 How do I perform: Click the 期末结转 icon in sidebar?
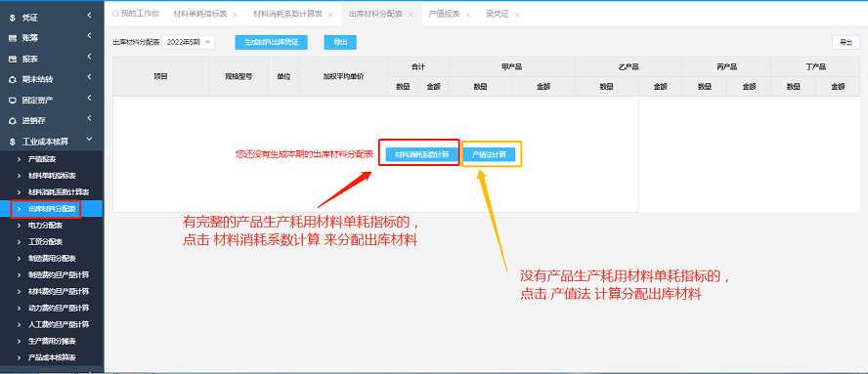(12, 80)
